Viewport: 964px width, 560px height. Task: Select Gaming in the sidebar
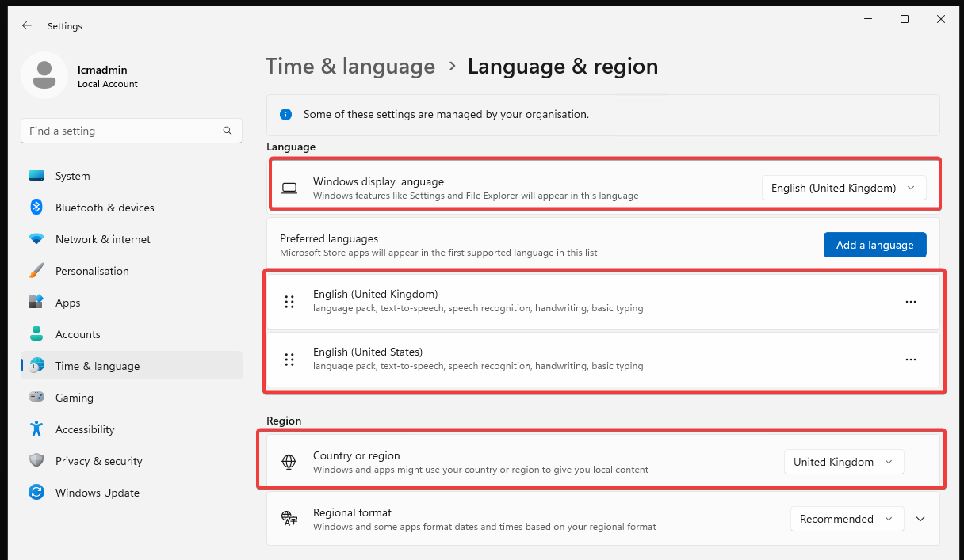[132, 398]
